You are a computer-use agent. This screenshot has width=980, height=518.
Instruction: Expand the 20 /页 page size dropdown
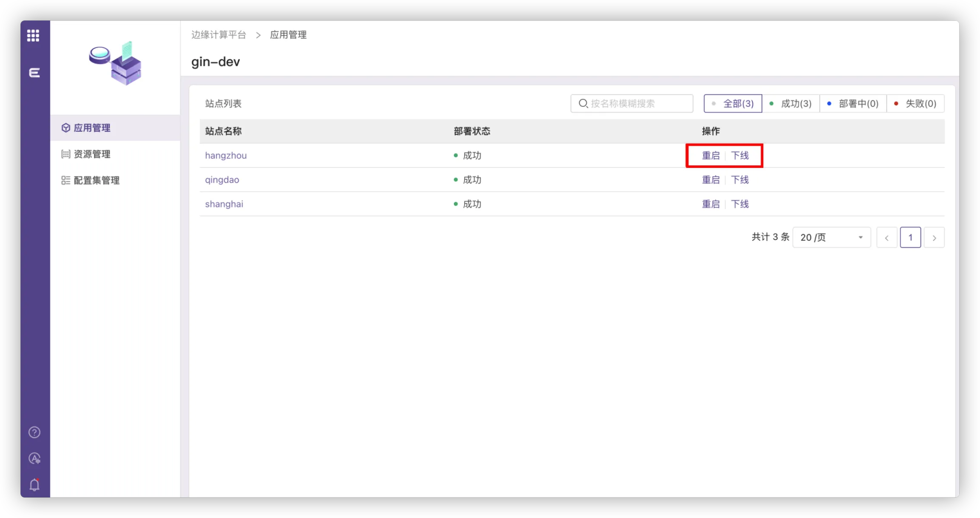pos(831,238)
